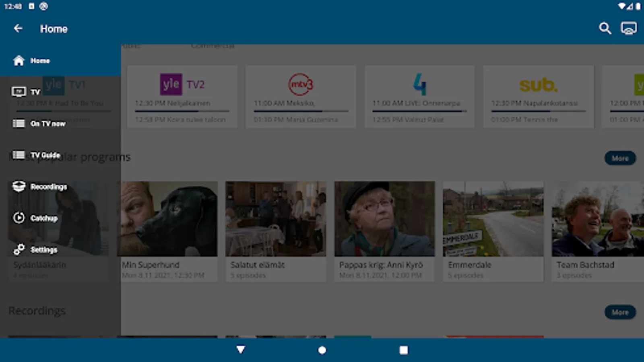Open the search magnifier icon
The height and width of the screenshot is (362, 644).
click(x=605, y=28)
